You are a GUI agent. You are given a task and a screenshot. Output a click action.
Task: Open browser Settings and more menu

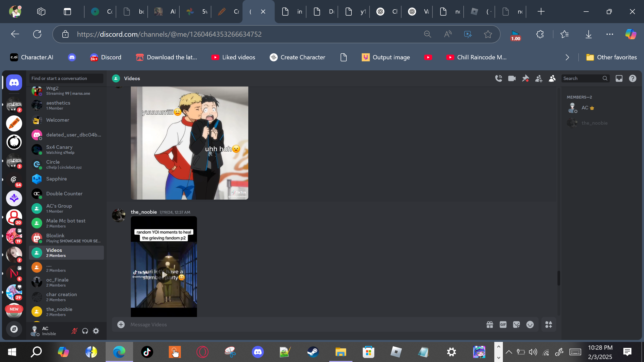[610, 34]
